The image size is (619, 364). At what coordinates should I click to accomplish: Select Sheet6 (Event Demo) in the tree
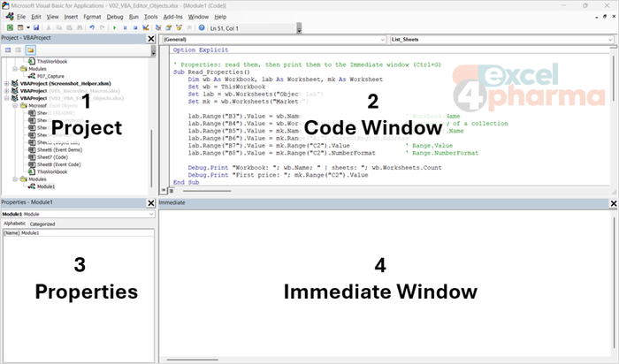59,150
